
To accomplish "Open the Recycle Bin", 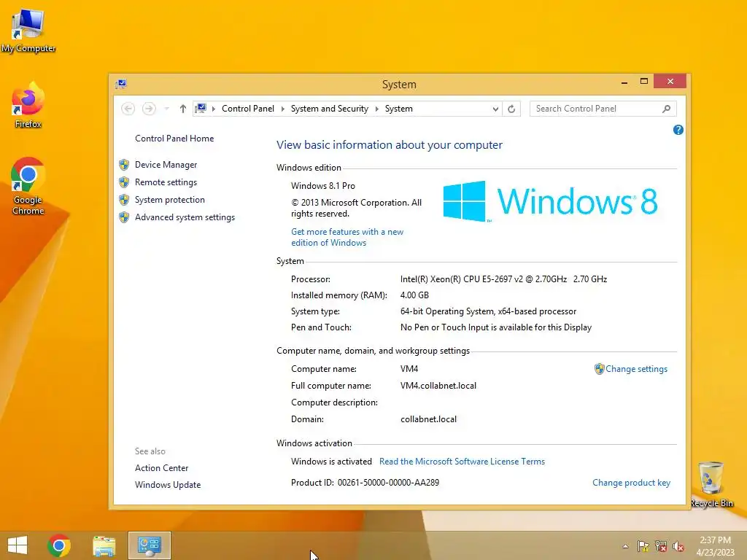I will (x=711, y=485).
